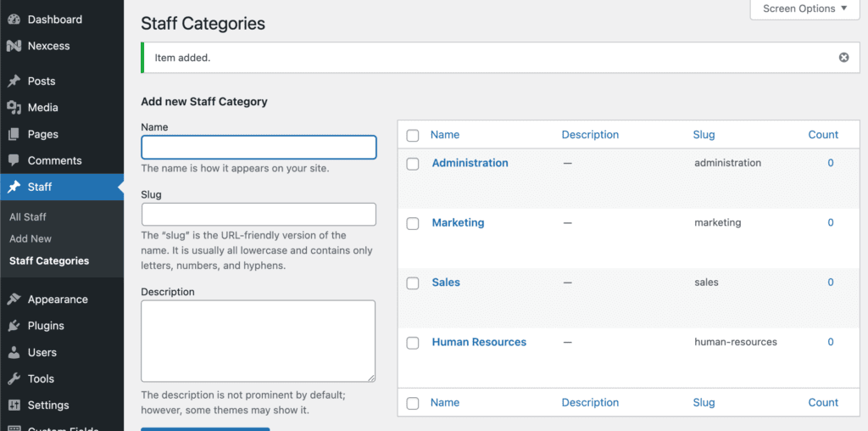
Task: Click the Dashboard gauge icon in sidebar
Action: pos(14,20)
